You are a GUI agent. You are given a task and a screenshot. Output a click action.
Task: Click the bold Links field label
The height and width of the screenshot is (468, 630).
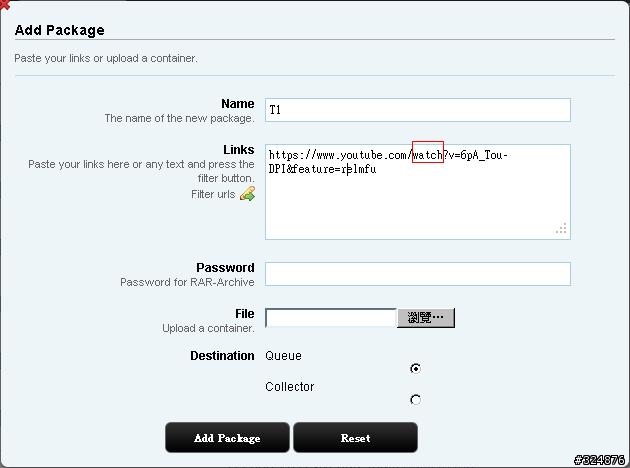(x=239, y=150)
